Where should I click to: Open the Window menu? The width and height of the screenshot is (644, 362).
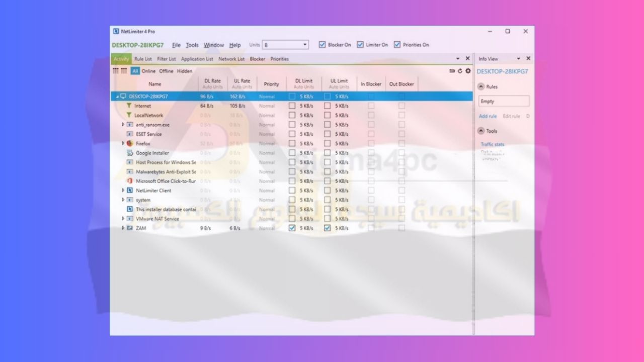pos(214,45)
